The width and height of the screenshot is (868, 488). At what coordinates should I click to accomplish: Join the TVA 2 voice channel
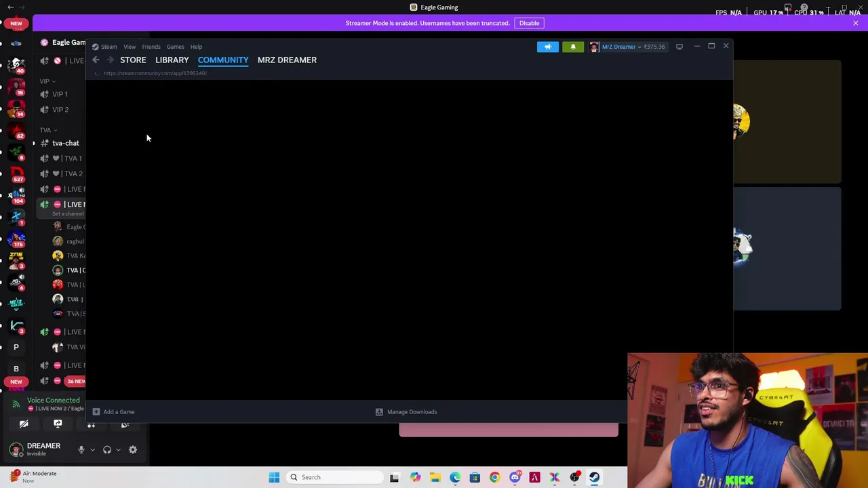[x=62, y=174]
